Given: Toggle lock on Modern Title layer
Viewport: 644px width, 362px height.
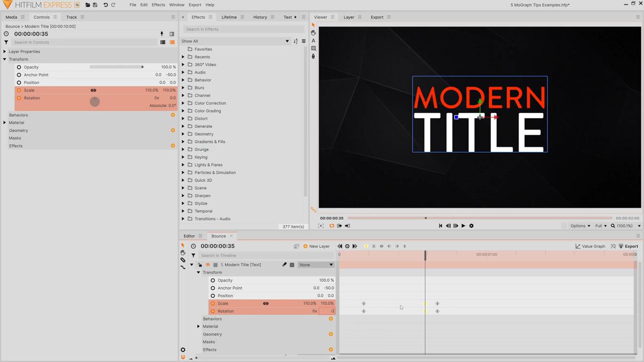Looking at the screenshot, I should click(x=200, y=265).
